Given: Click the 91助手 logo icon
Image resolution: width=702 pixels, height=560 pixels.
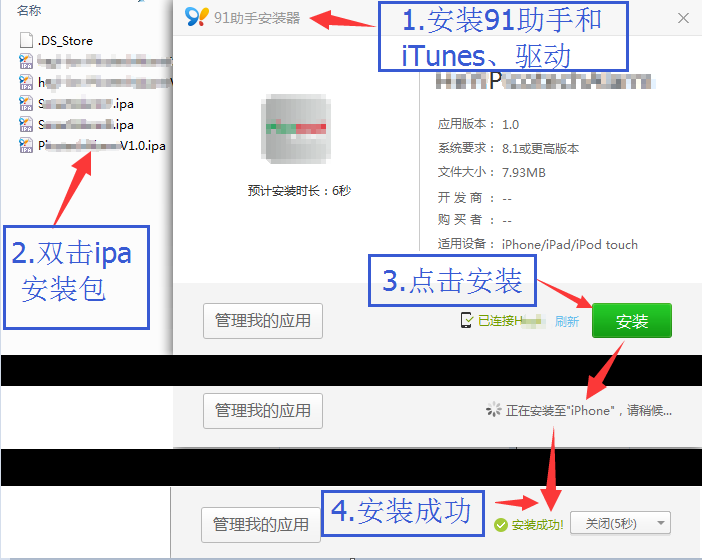Looking at the screenshot, I should 197,17.
